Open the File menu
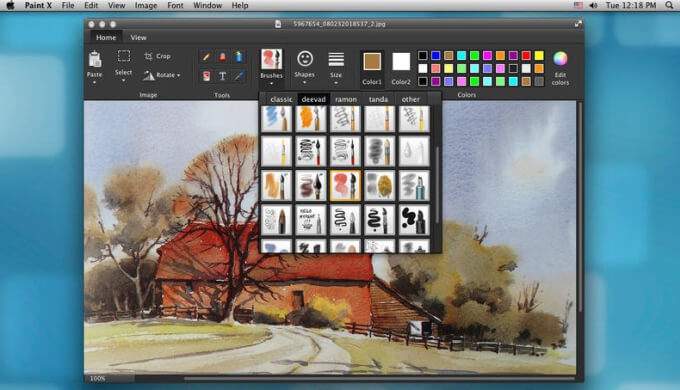Viewport: 680px width, 390px height. 68,6
